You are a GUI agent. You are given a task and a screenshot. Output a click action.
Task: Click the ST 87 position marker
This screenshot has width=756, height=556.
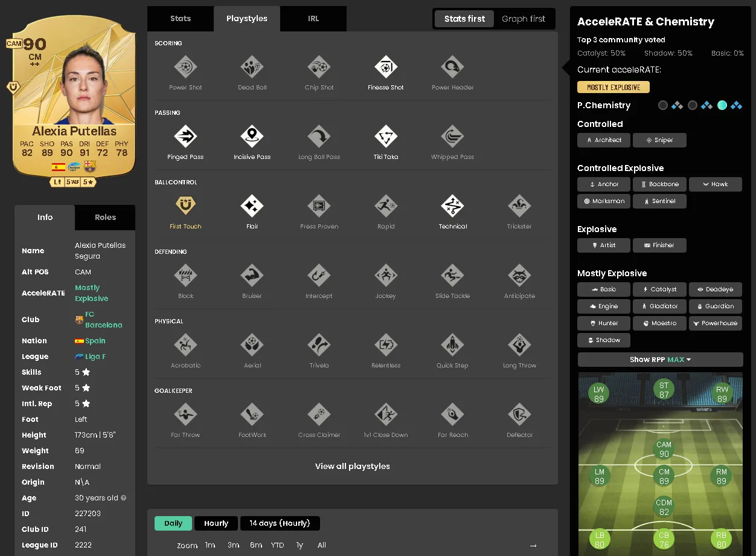click(x=664, y=390)
